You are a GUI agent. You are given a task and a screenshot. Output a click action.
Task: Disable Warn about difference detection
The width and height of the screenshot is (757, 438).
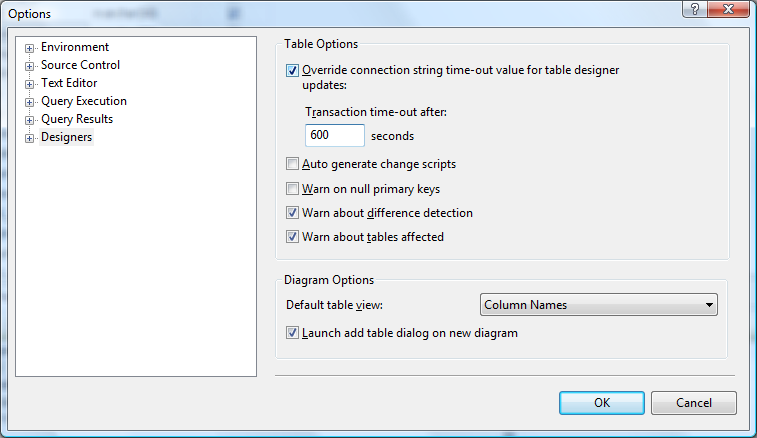[293, 213]
